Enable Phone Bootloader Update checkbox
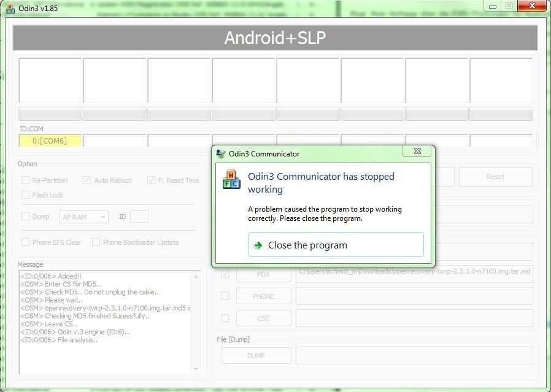Image resolution: width=551 pixels, height=392 pixels. pos(96,242)
